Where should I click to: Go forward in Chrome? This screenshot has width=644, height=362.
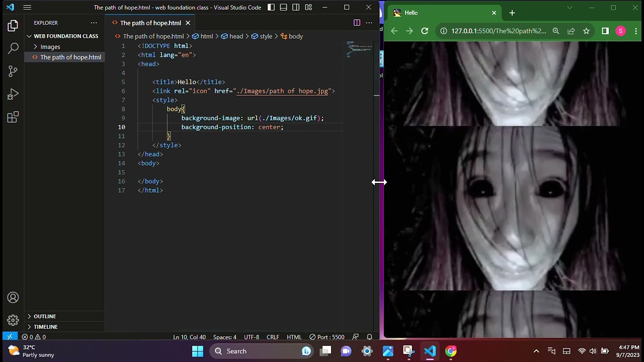point(410,31)
